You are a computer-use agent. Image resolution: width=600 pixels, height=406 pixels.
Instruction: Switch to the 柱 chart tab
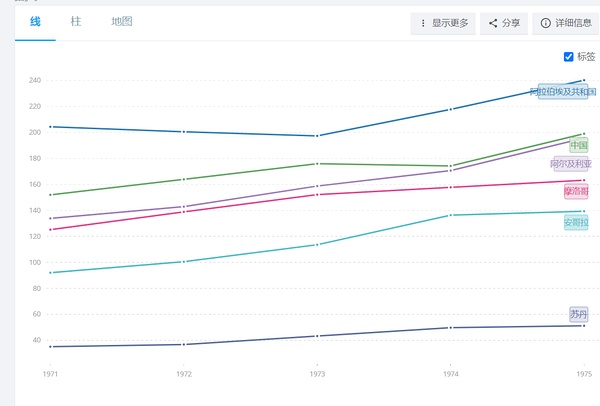(76, 22)
